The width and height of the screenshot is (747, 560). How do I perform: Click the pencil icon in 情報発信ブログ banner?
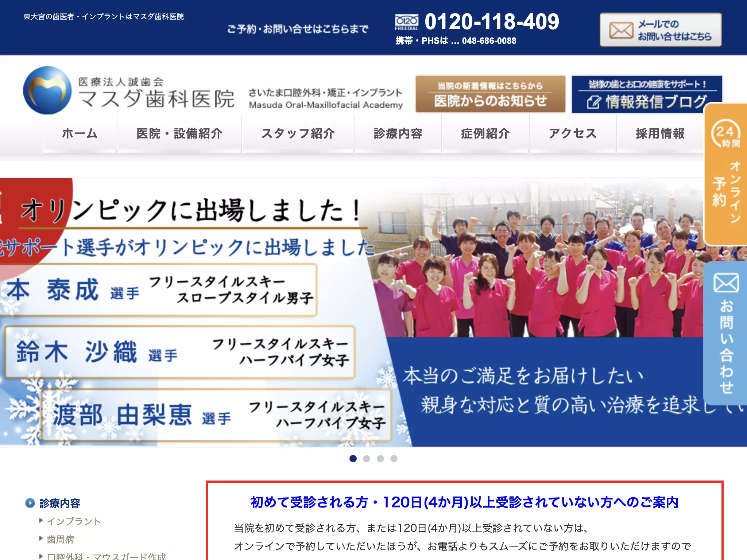click(x=593, y=102)
